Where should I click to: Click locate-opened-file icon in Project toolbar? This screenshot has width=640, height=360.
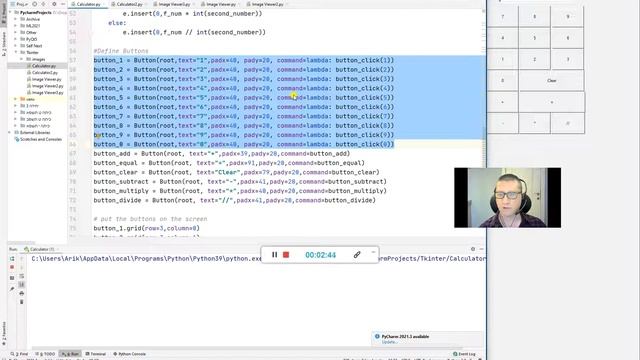(34, 4)
